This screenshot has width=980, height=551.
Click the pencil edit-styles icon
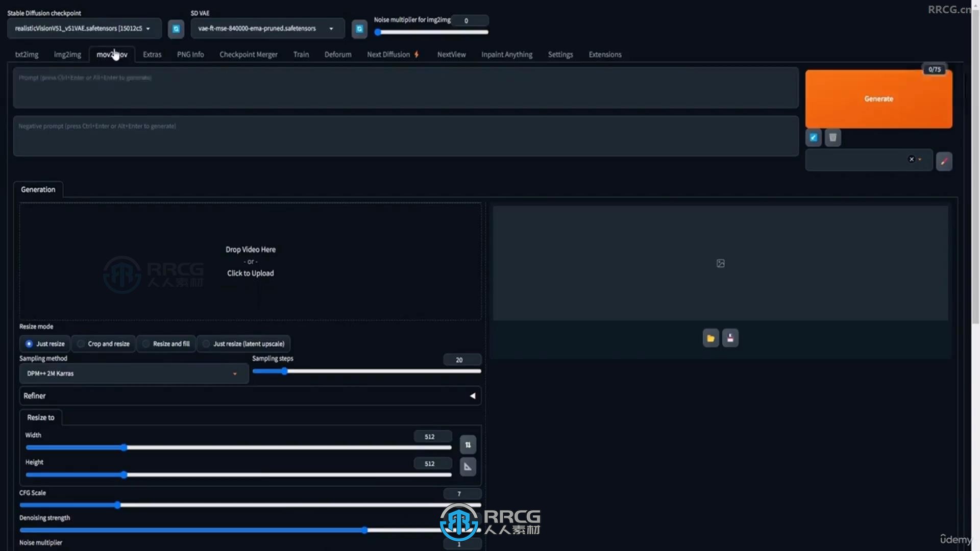click(944, 161)
